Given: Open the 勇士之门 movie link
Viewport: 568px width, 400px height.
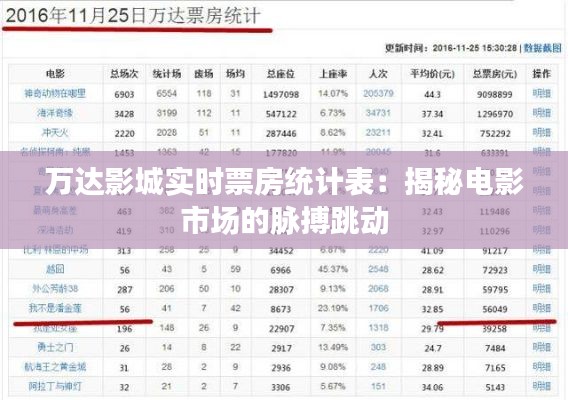Looking at the screenshot, I should [55, 347].
